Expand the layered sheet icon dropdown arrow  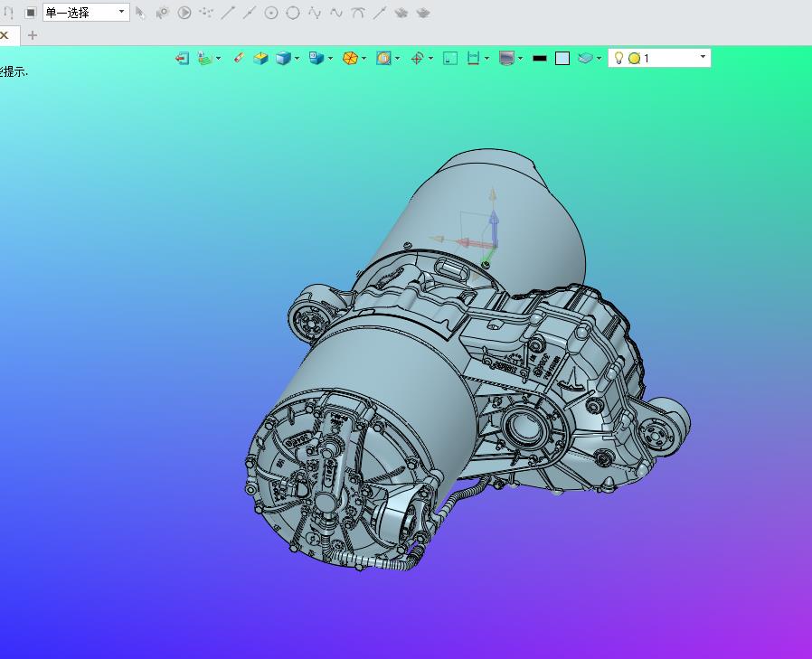click(x=600, y=58)
